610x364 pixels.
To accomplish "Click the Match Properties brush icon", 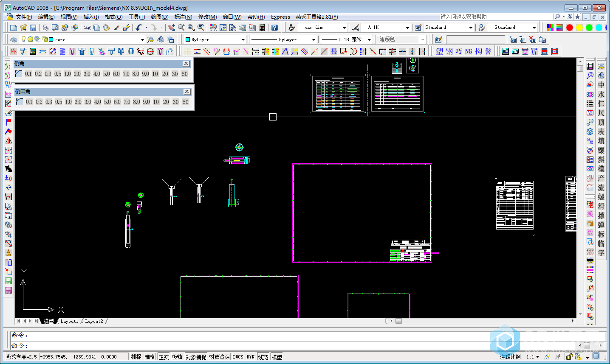I will pyautogui.click(x=116, y=28).
